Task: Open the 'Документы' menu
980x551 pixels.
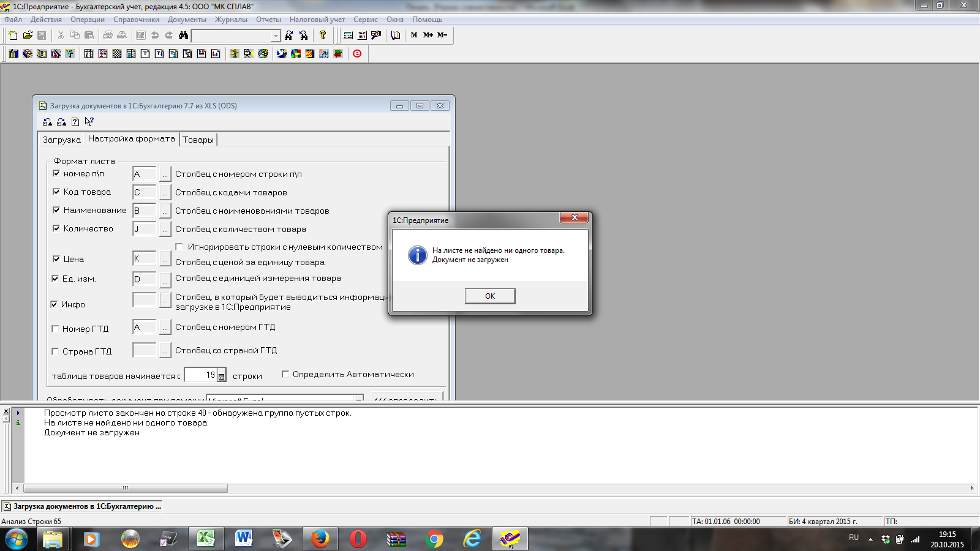Action: pos(187,20)
